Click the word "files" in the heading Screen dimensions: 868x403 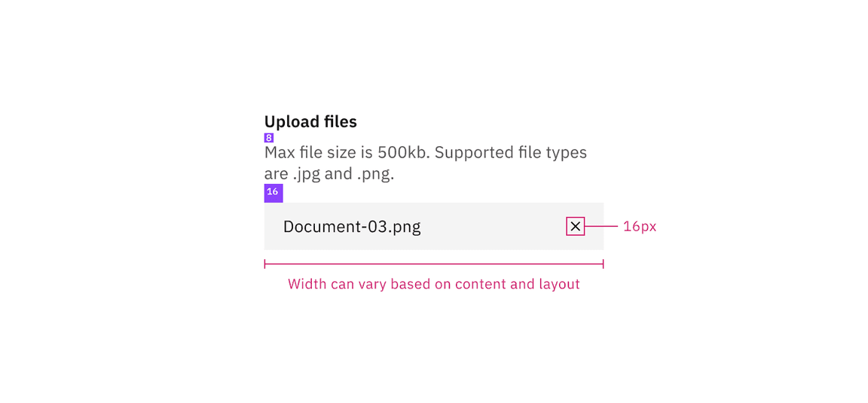point(339,121)
